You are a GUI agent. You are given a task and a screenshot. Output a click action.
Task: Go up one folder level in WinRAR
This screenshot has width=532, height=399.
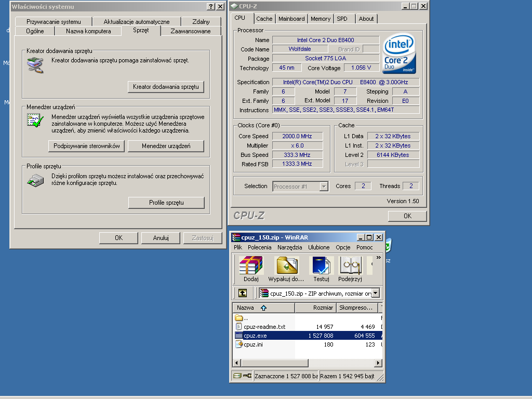pos(243,293)
